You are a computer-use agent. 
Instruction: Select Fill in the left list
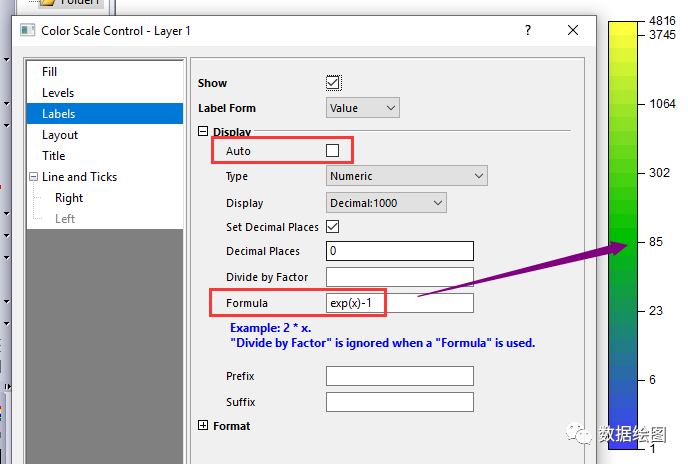(50, 72)
